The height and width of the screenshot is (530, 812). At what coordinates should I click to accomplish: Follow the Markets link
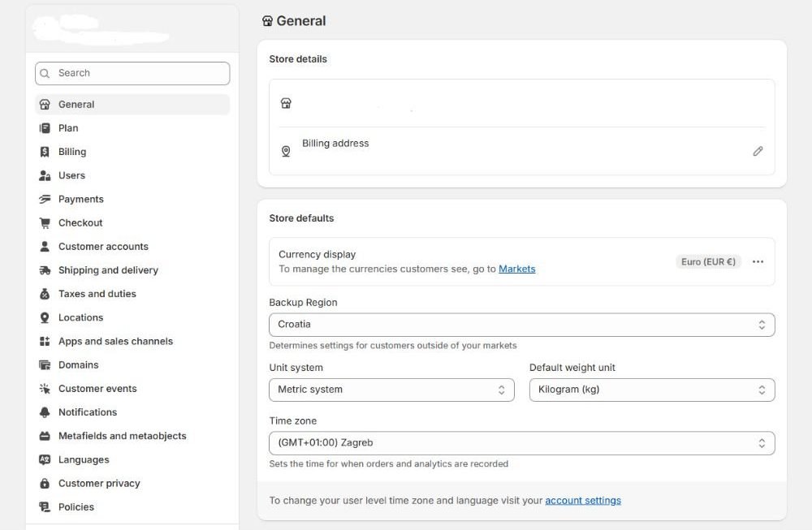click(516, 269)
